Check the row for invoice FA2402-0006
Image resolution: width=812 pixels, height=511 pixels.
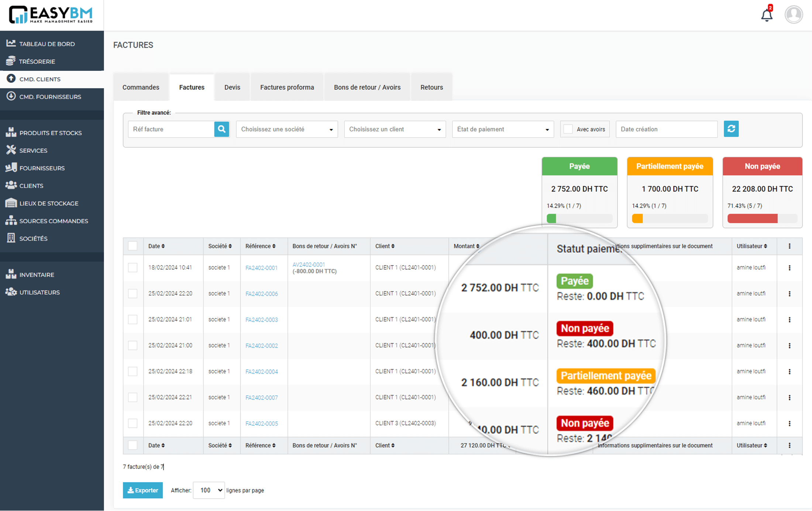pyautogui.click(x=133, y=293)
